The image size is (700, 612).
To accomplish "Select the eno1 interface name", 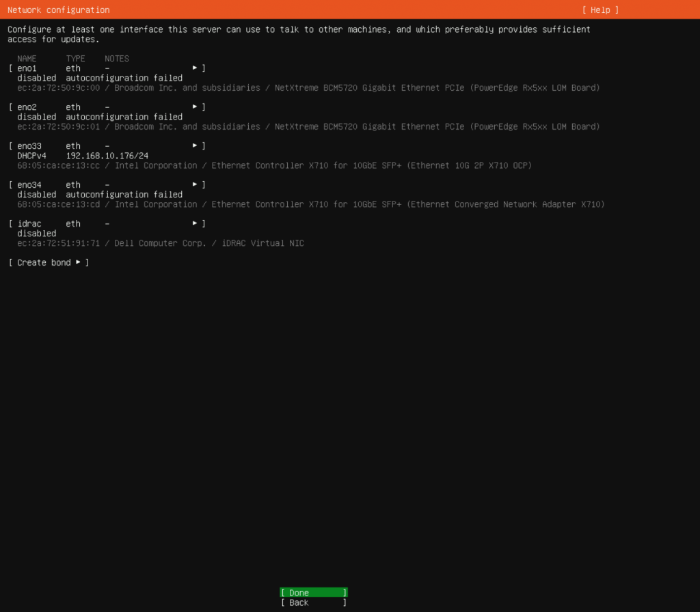I will (27, 68).
